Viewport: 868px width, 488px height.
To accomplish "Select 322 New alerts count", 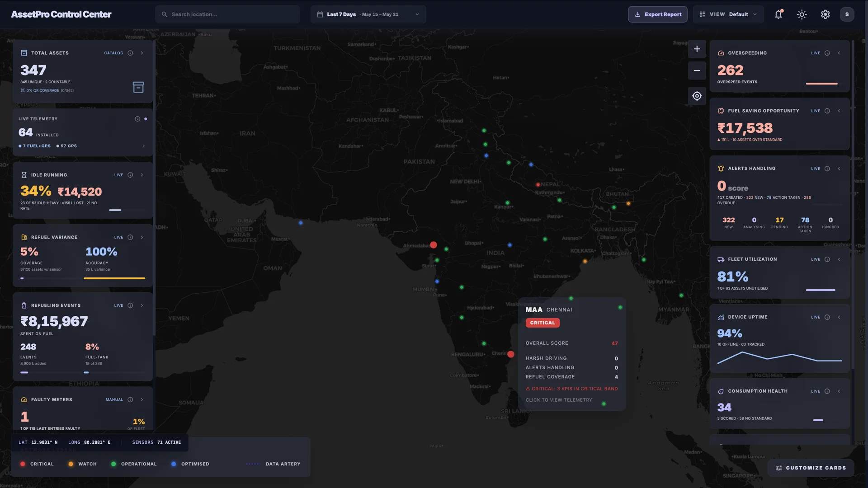I will pos(728,223).
